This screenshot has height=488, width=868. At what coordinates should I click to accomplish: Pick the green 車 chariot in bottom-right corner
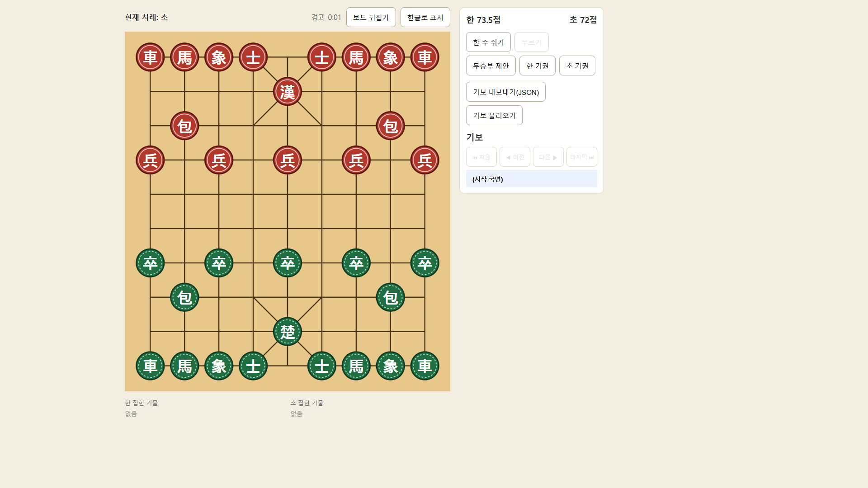(425, 366)
